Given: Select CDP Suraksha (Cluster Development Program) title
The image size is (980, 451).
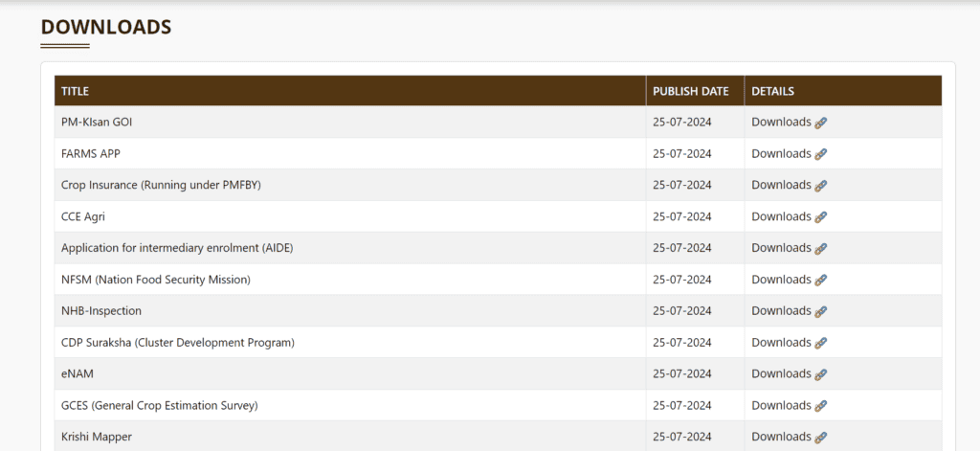Looking at the screenshot, I should [x=178, y=342].
